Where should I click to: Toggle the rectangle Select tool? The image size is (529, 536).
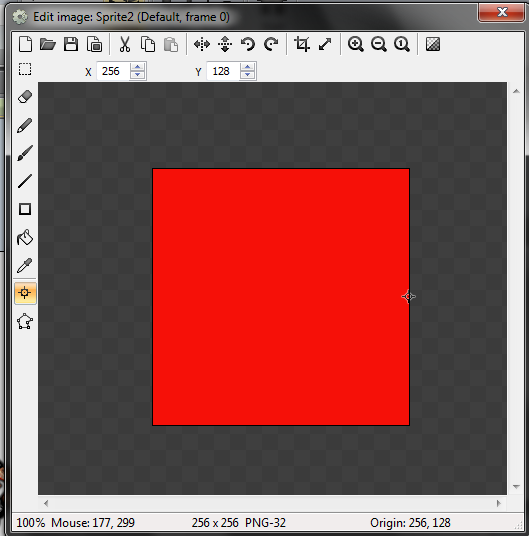point(25,69)
